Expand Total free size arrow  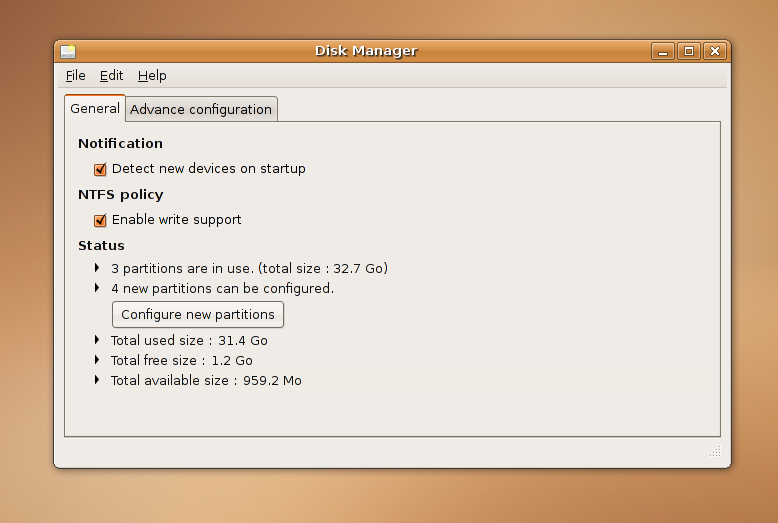click(97, 360)
